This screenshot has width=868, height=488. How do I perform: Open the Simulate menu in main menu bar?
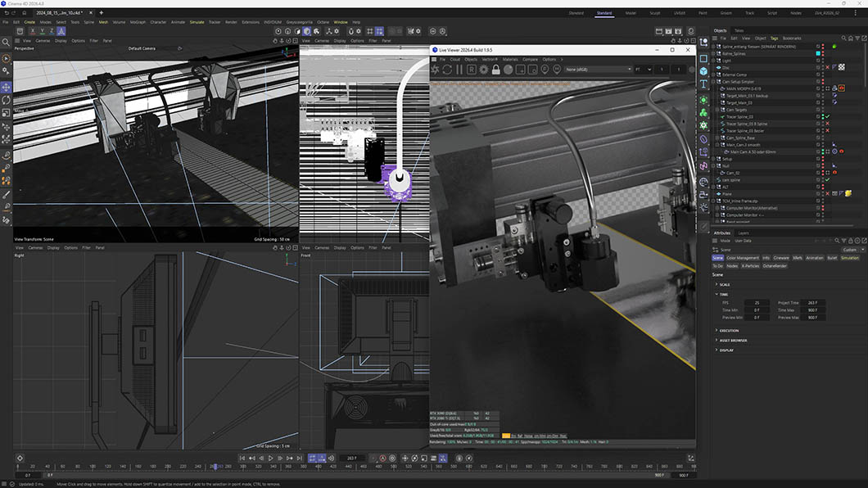(197, 22)
